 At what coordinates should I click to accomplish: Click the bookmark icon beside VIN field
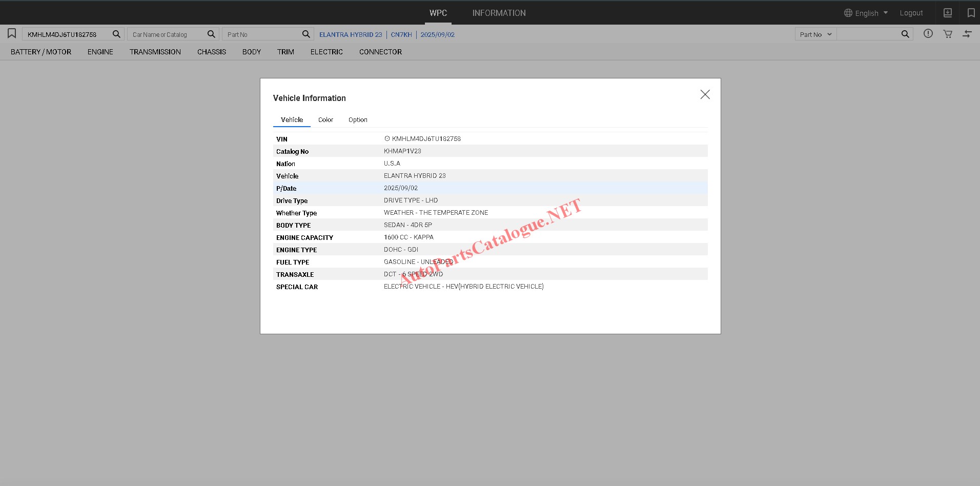12,34
